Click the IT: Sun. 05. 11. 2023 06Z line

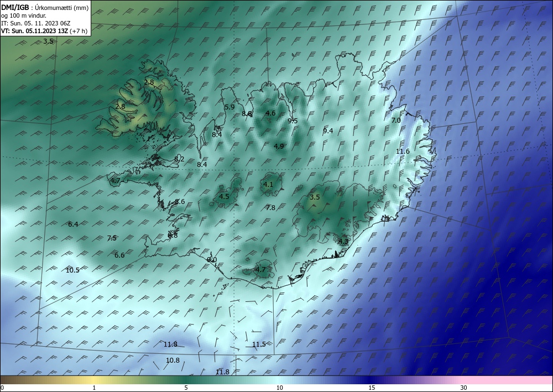[35, 23]
